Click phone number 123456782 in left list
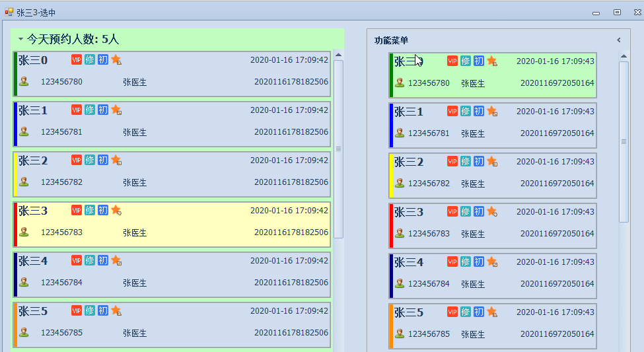 click(x=61, y=182)
